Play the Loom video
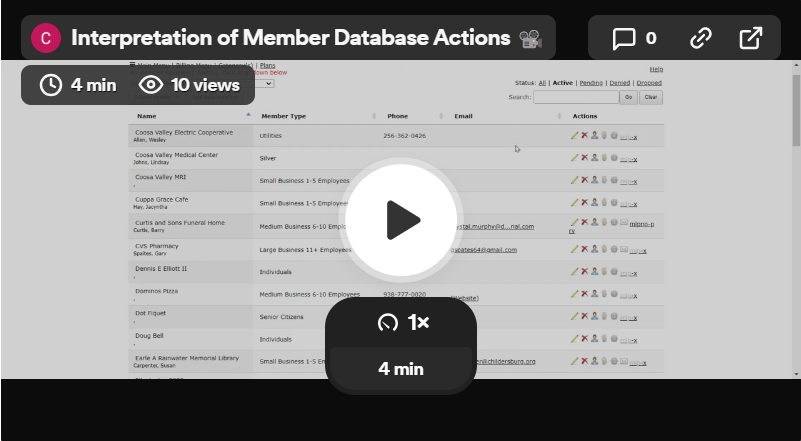801x441 pixels. coord(401,220)
